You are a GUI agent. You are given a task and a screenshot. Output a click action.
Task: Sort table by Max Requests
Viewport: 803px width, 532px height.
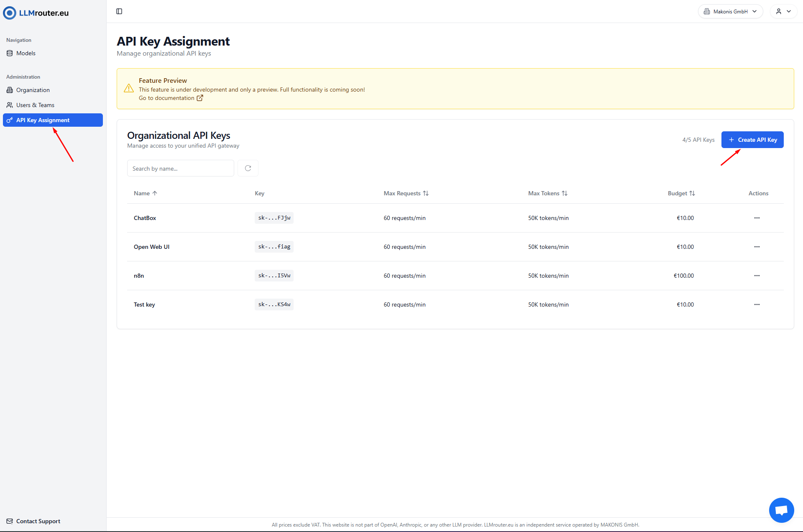tap(406, 193)
